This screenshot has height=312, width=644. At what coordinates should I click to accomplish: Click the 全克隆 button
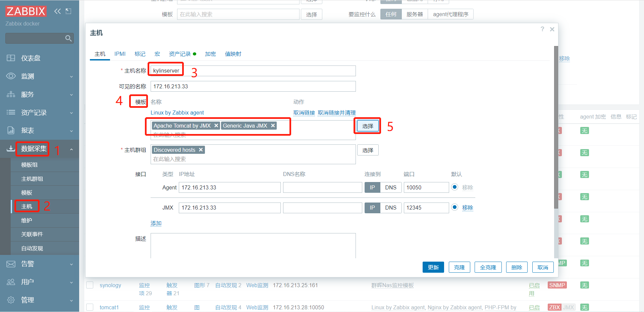(488, 267)
